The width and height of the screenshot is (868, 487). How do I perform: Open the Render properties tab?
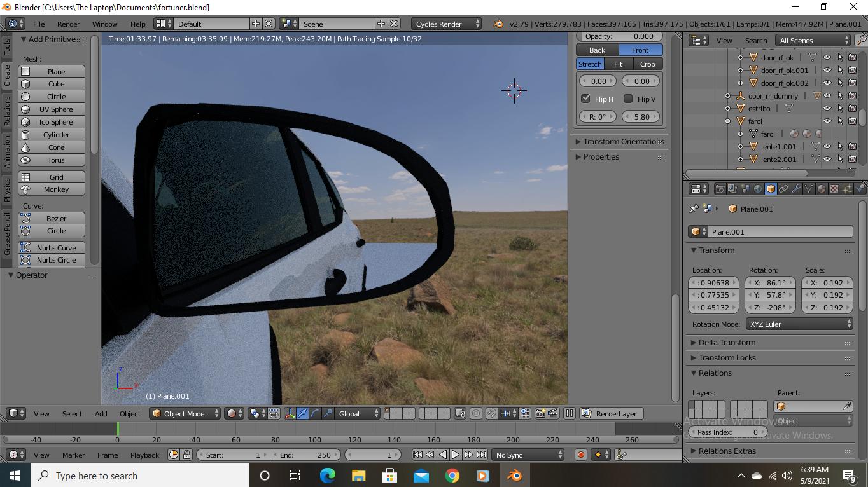tap(720, 188)
